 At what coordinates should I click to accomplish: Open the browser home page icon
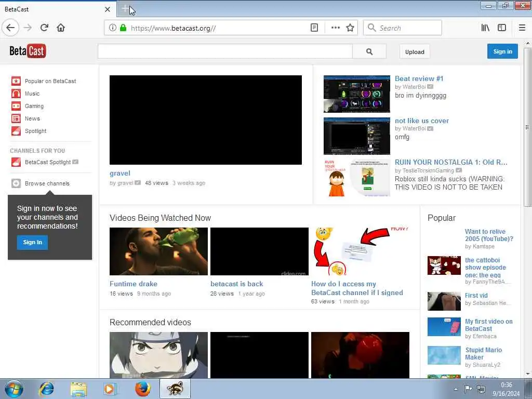pyautogui.click(x=61, y=28)
